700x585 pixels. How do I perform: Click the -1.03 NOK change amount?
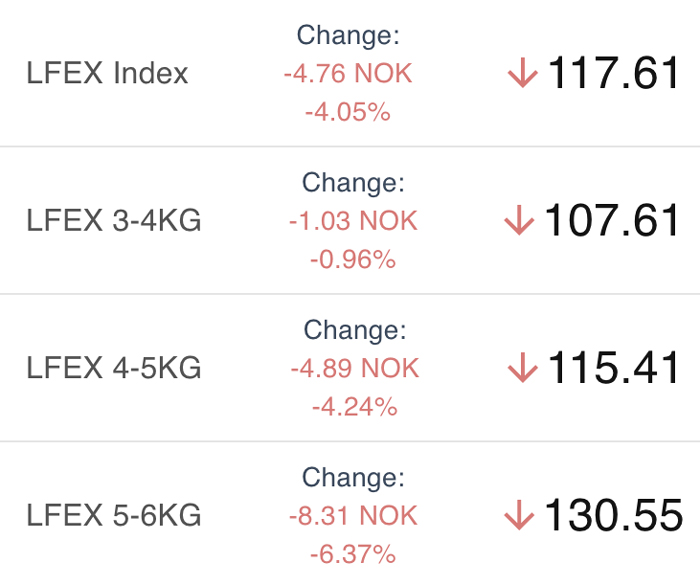354,221
